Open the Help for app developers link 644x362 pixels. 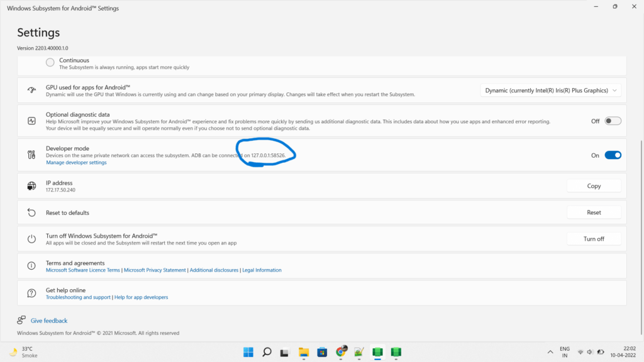[142, 297]
